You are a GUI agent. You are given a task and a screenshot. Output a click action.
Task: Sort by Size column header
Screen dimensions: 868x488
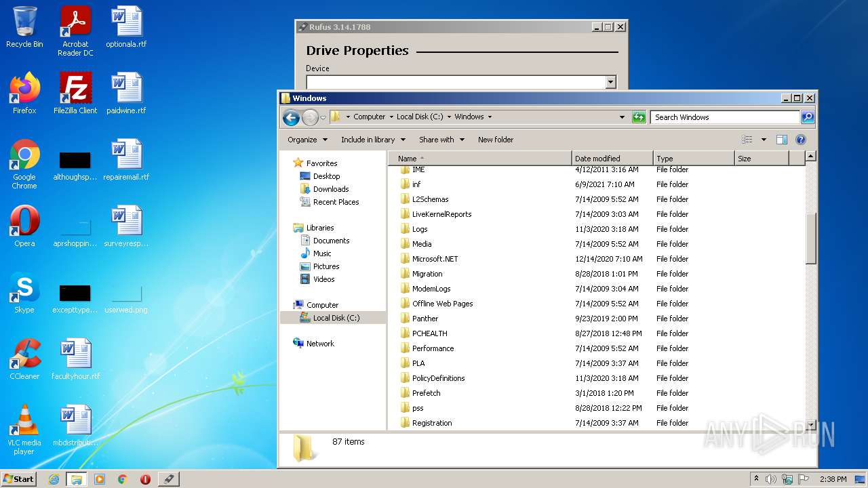762,159
